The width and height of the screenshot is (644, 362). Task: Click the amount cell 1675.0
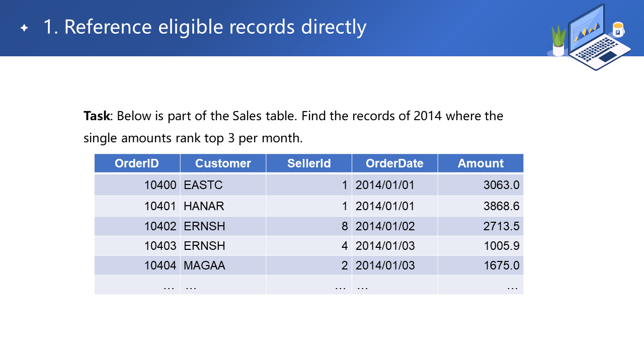501,265
